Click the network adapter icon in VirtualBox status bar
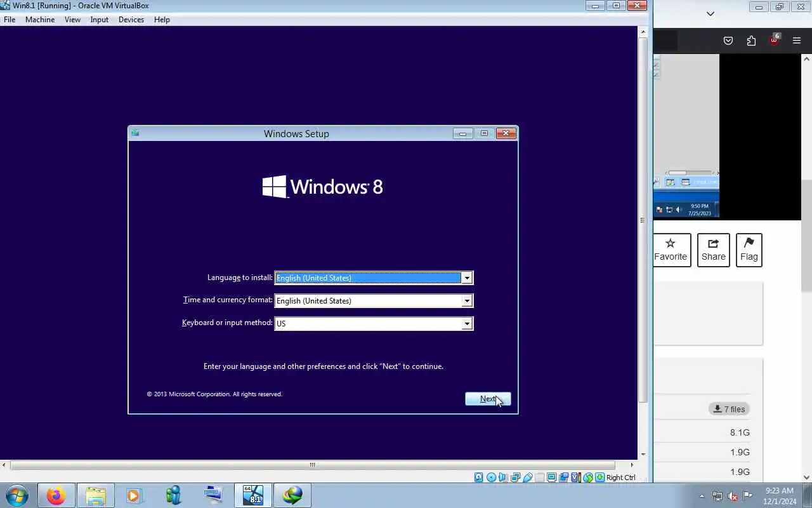812x508 pixels. tap(516, 478)
